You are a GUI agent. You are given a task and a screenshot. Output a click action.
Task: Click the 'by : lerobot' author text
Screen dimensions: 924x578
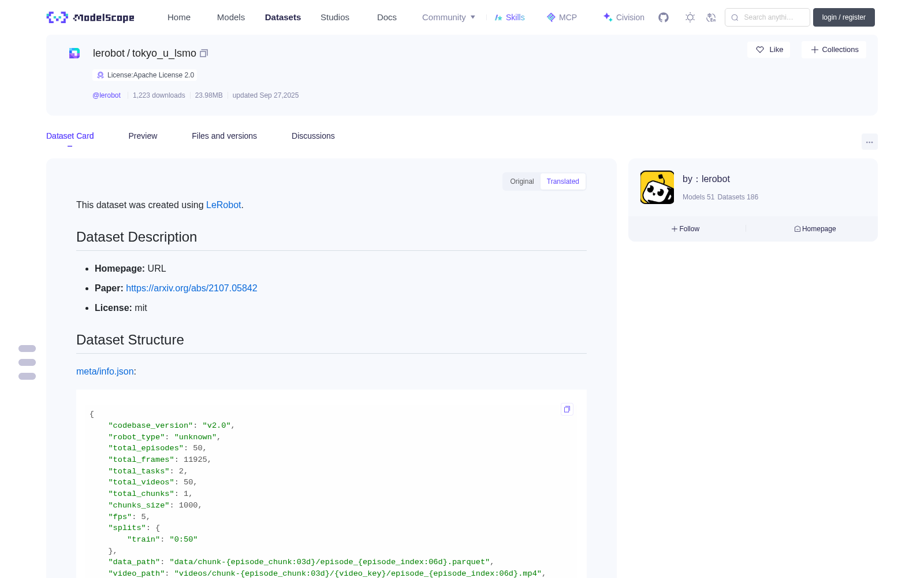click(x=706, y=179)
